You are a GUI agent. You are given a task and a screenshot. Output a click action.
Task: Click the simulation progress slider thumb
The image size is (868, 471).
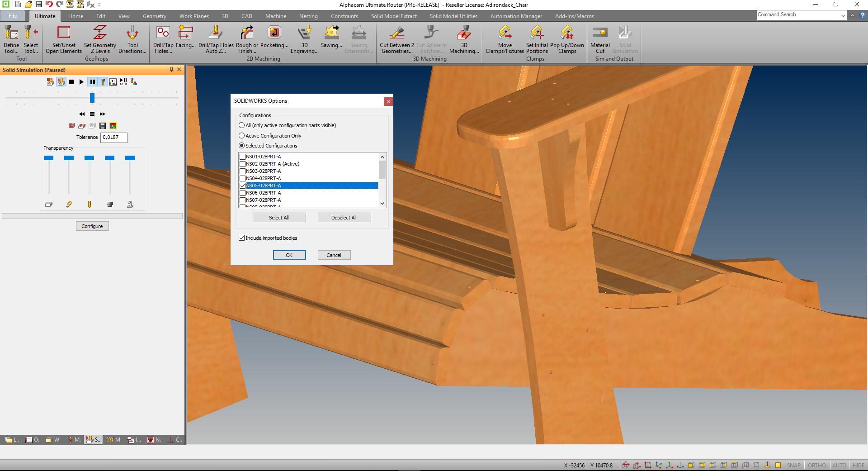92,98
